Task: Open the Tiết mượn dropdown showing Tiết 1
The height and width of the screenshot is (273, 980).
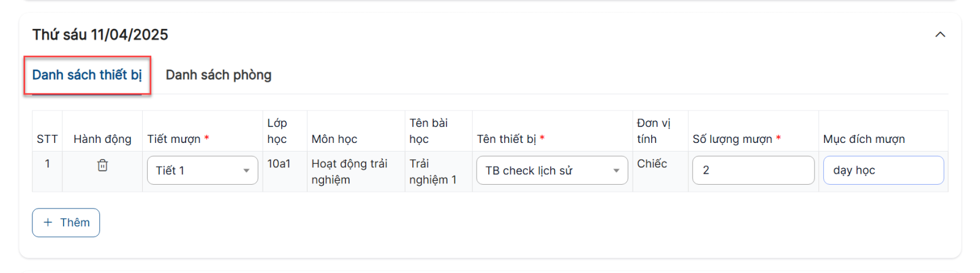Action: (202, 171)
